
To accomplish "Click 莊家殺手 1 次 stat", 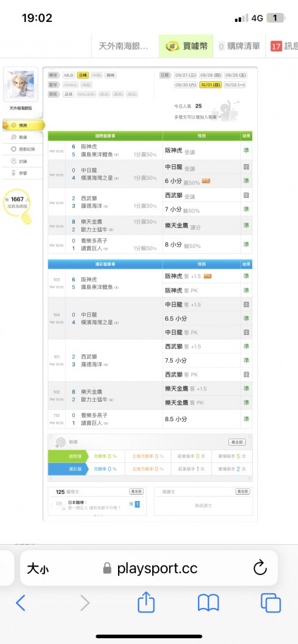I will point(192,469).
